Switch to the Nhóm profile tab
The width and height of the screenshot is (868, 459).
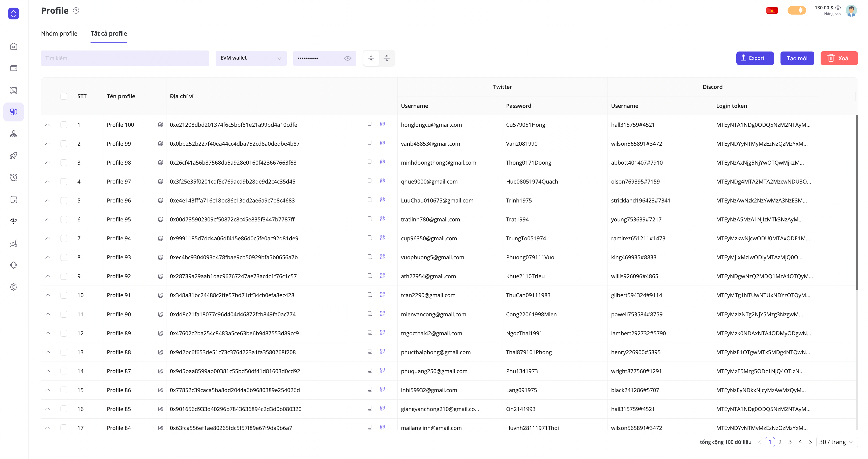point(59,33)
